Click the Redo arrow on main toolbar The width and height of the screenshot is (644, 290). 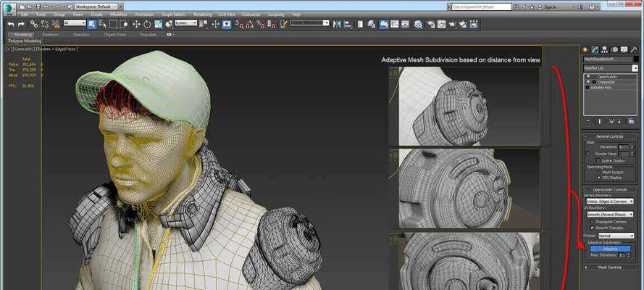tap(21, 24)
